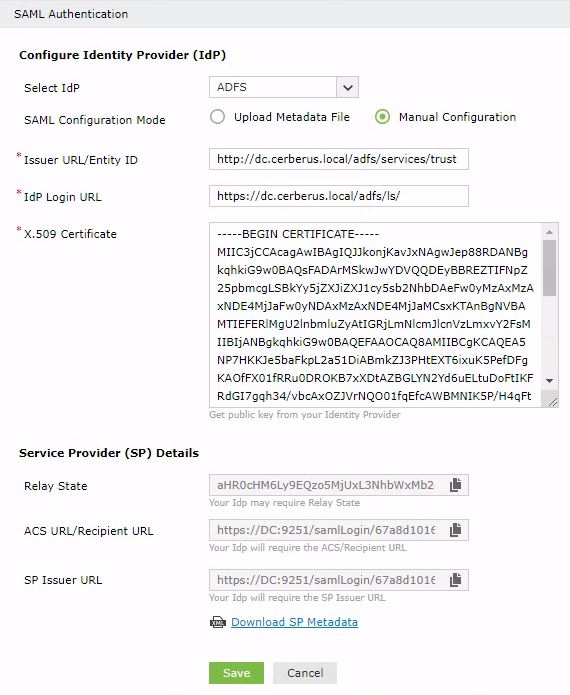Cancel the SAML authentication setup

(x=305, y=673)
